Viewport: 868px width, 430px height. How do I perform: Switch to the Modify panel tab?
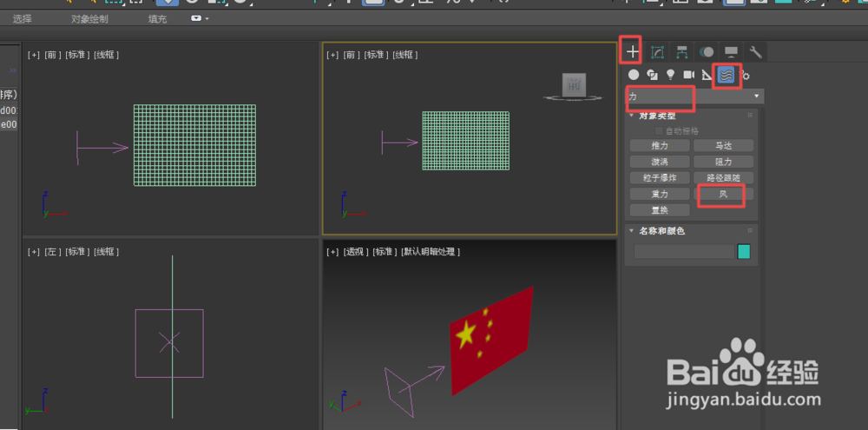[x=657, y=52]
